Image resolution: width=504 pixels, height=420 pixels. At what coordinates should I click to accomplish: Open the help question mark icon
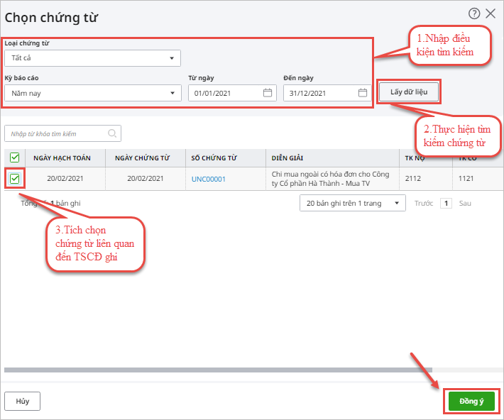point(474,13)
